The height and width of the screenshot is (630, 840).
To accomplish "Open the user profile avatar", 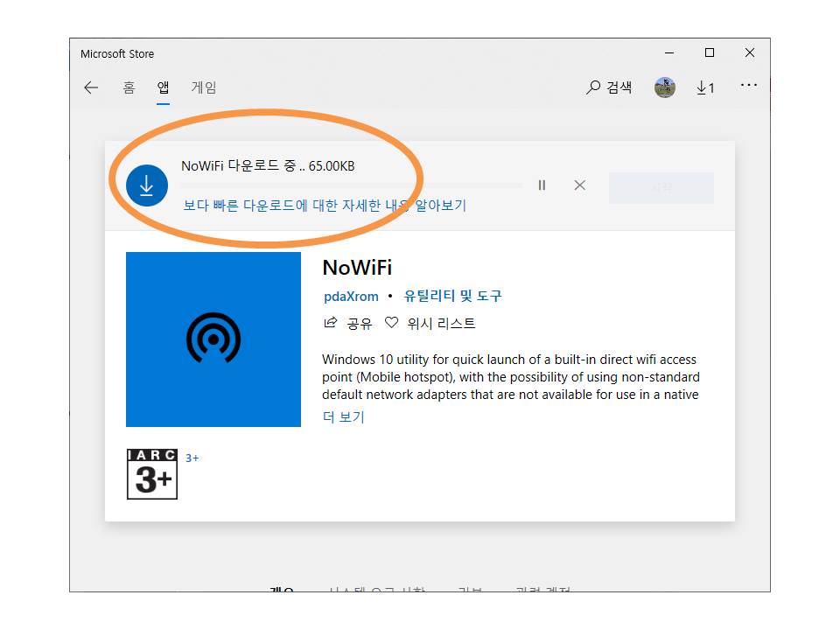I will coord(664,87).
